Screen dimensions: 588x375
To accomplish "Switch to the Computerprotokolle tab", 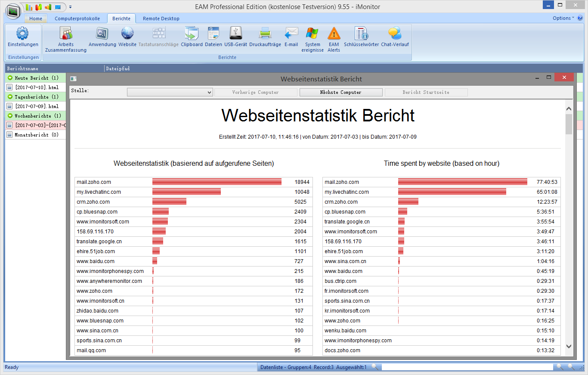I will click(x=77, y=19).
